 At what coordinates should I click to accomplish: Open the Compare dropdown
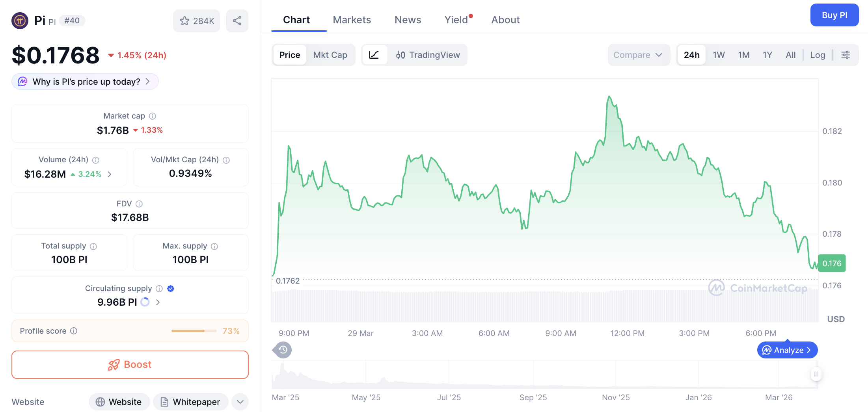638,55
